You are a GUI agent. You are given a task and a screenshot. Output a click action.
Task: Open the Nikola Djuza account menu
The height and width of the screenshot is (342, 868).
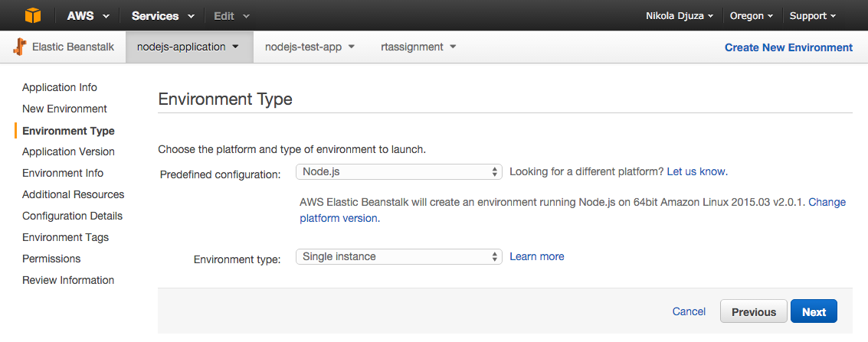(x=680, y=16)
